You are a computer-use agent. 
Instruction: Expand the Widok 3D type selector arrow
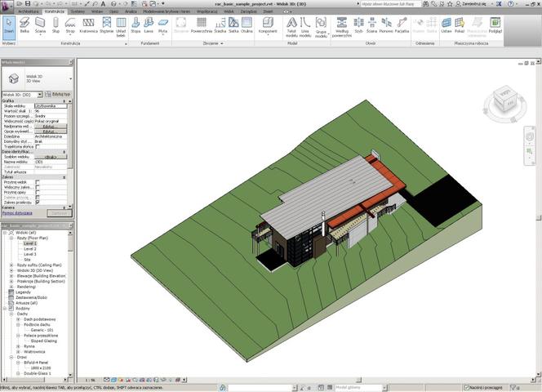(70, 79)
